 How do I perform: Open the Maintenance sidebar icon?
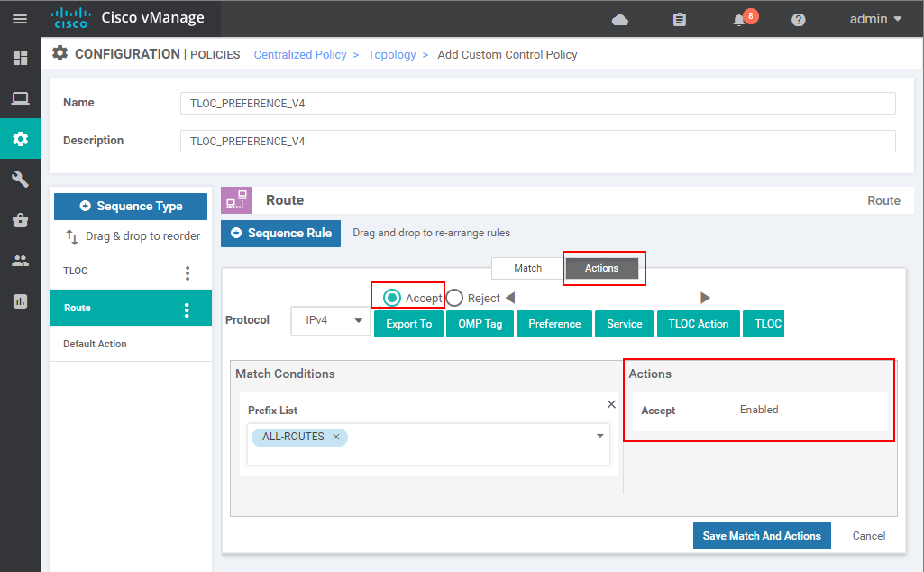point(20,220)
